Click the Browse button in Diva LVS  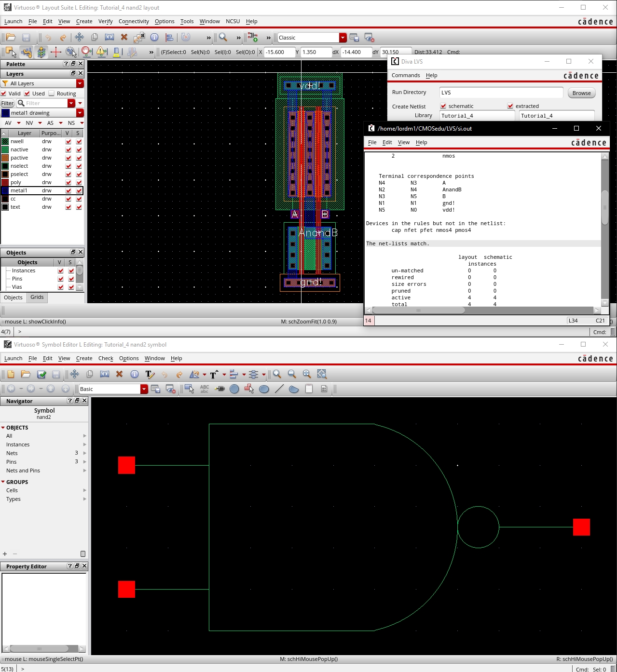[x=581, y=93]
